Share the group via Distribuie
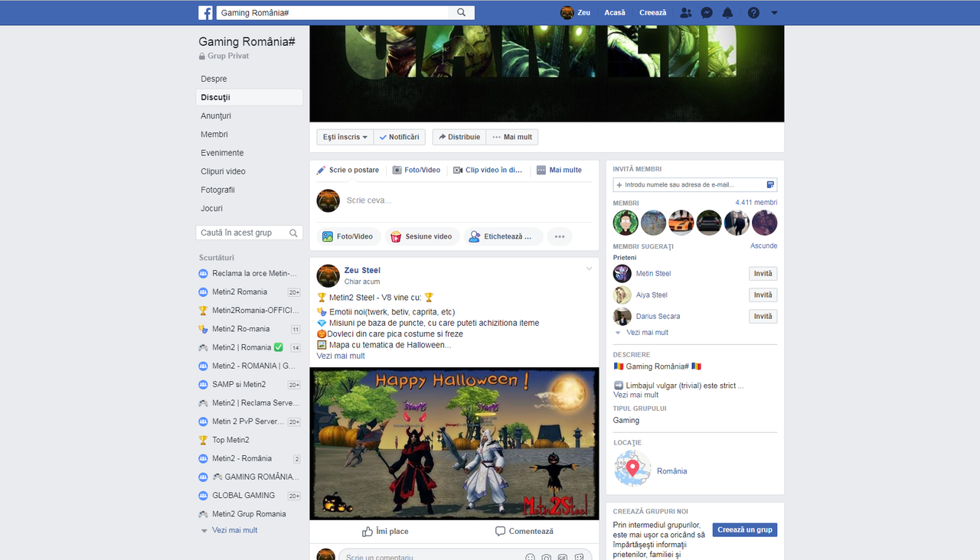This screenshot has height=560, width=980. pyautogui.click(x=459, y=136)
